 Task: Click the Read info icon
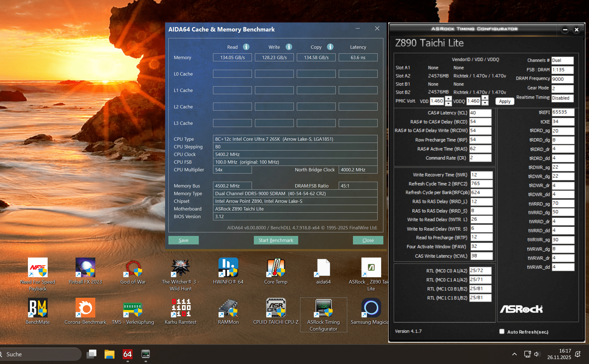[246, 47]
